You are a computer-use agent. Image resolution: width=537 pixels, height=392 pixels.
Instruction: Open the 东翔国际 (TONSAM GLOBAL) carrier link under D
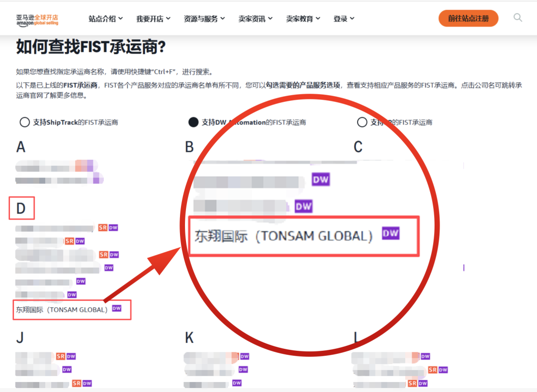pyautogui.click(x=62, y=310)
